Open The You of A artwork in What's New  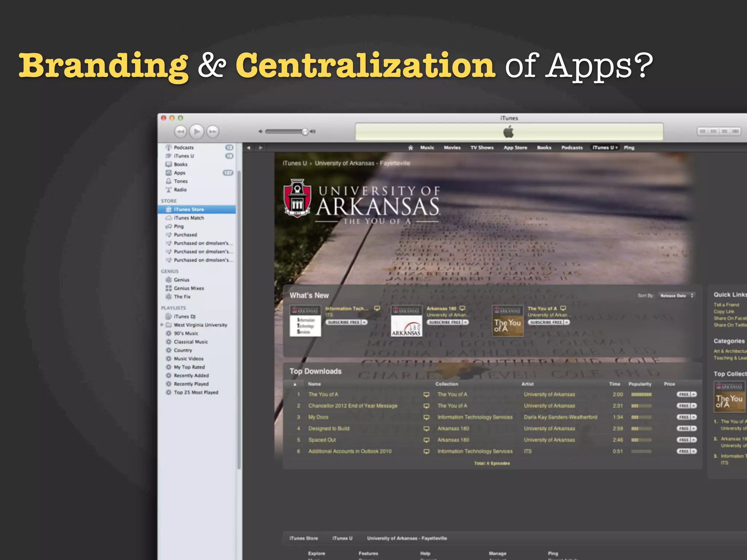(508, 321)
